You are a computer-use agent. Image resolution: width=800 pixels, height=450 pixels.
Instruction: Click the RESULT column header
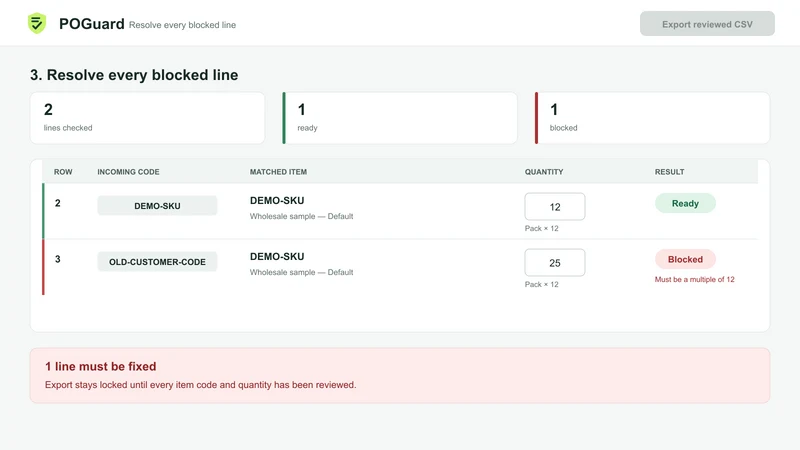669,172
